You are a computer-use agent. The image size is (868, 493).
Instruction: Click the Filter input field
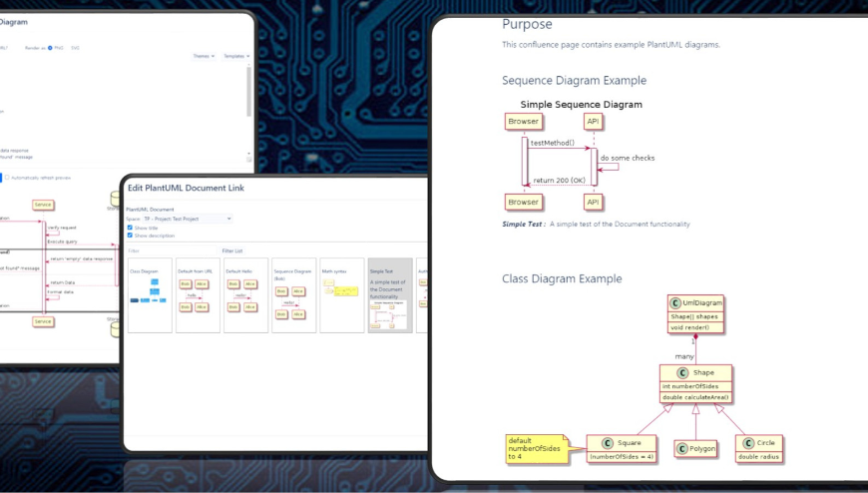click(x=170, y=250)
